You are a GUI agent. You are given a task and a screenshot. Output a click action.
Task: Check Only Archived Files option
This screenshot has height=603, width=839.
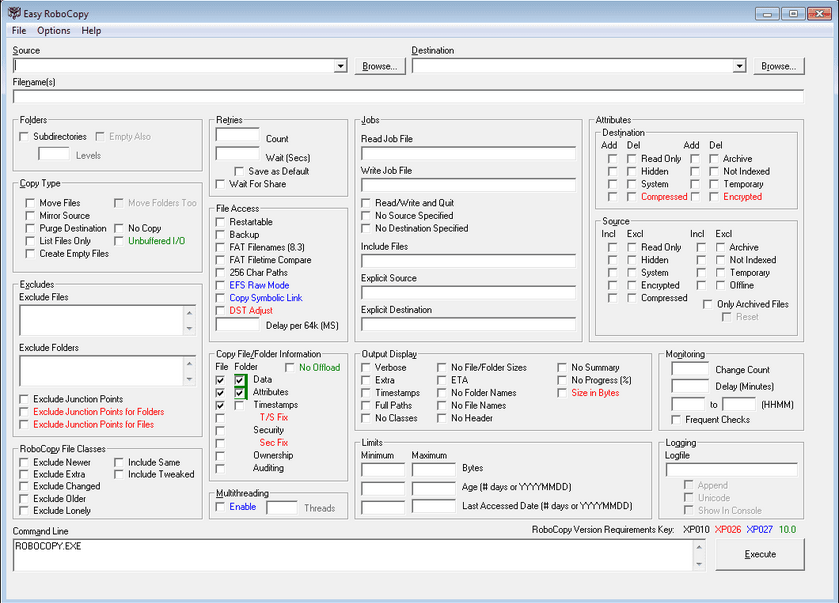point(707,304)
